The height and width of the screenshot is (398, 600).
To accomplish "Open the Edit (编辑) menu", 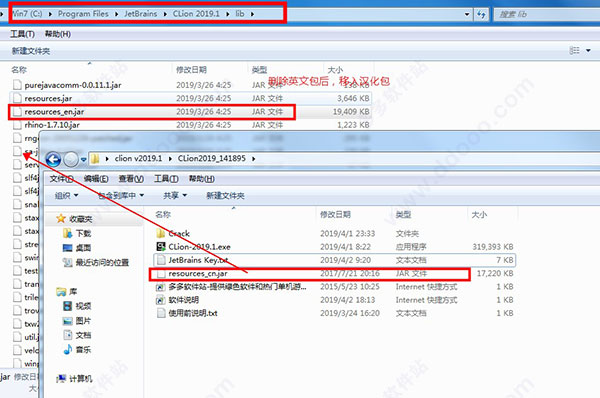I will tap(96, 179).
